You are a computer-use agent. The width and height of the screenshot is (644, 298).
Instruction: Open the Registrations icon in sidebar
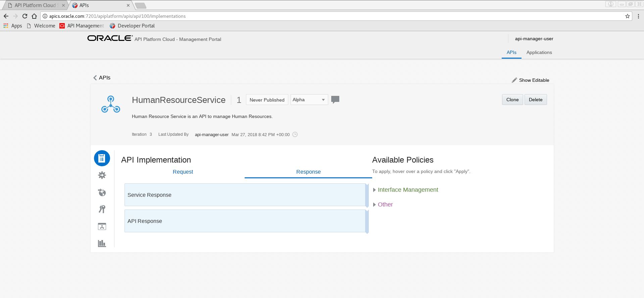(102, 227)
